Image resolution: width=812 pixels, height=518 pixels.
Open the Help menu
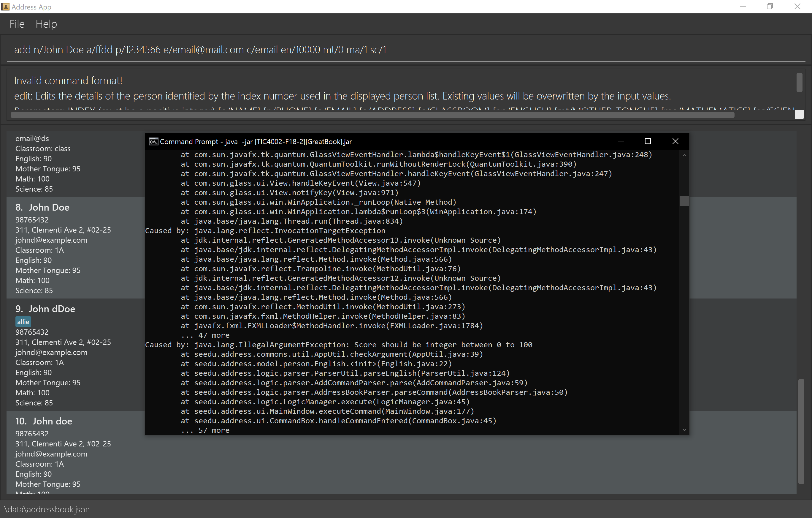pos(46,24)
